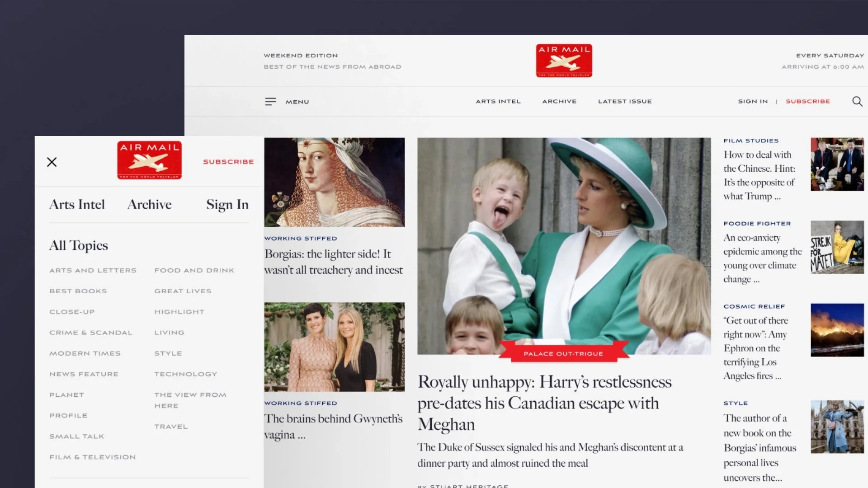Viewport: 868px width, 488px height.
Task: Click the SUBSCRIBE button in the header
Action: tap(808, 101)
